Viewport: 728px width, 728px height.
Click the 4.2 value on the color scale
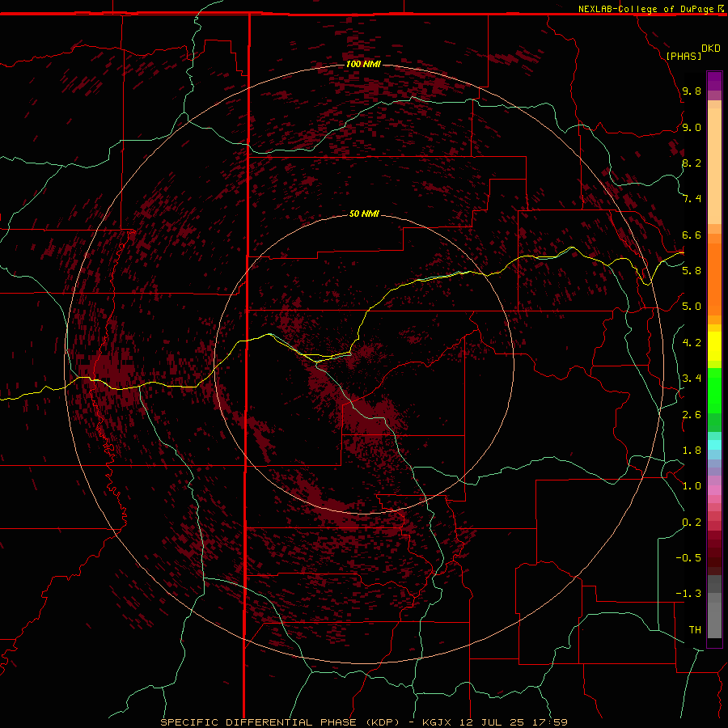pos(692,343)
